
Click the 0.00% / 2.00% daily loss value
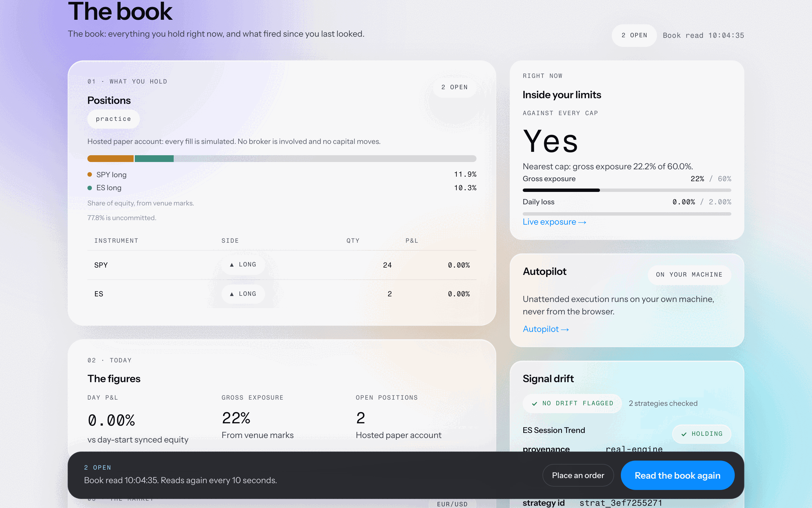point(701,202)
